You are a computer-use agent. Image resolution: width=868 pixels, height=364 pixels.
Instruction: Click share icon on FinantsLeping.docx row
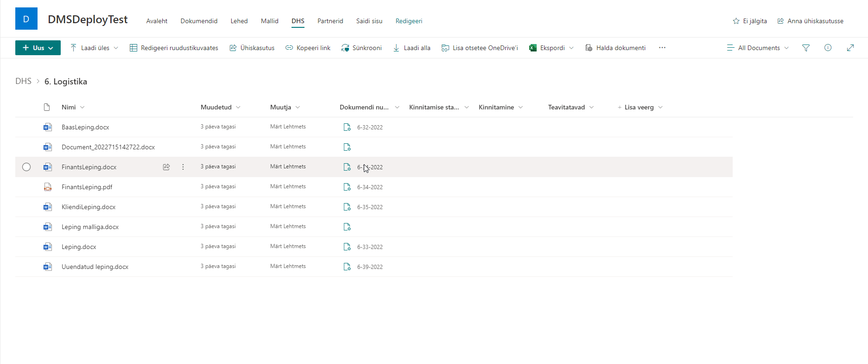[166, 167]
